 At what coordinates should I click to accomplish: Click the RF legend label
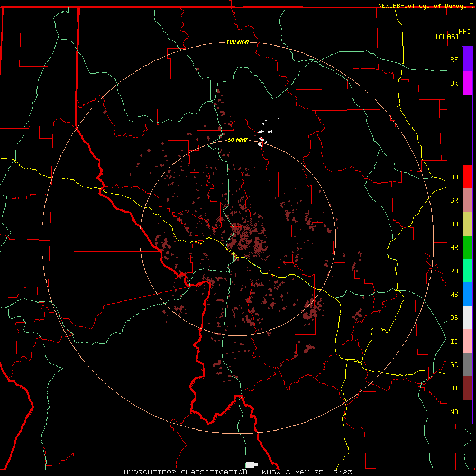(454, 60)
